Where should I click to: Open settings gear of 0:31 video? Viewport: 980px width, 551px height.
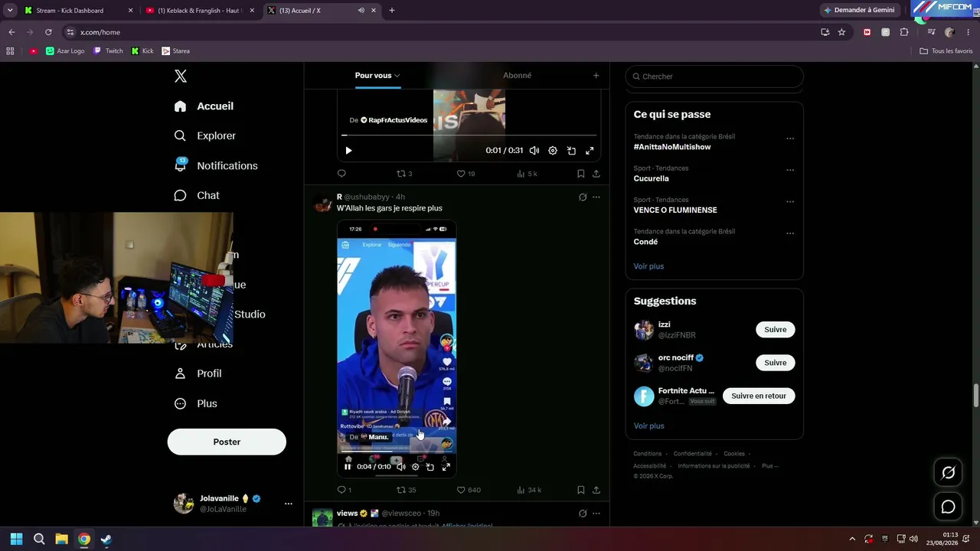pyautogui.click(x=553, y=151)
